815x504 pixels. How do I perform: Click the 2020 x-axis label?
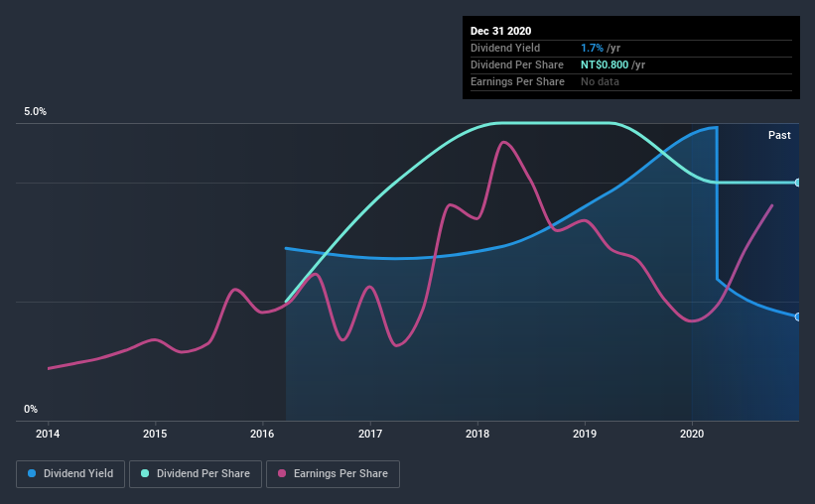point(692,434)
